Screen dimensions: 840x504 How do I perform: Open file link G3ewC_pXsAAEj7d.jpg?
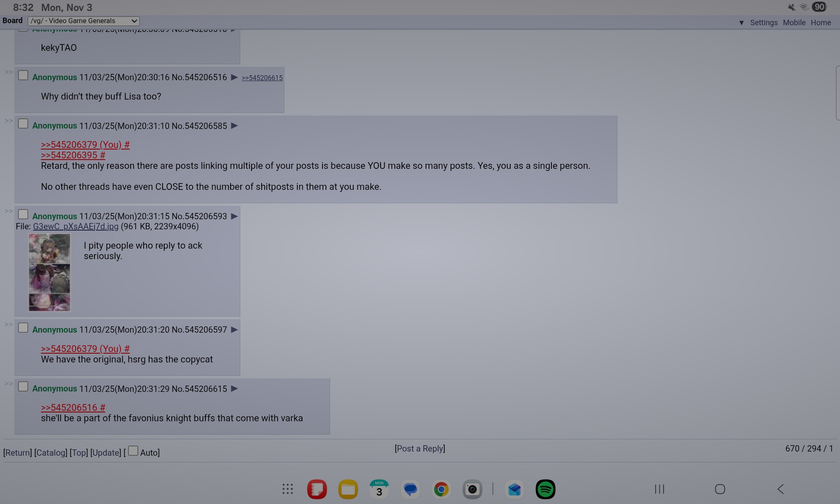pyautogui.click(x=76, y=227)
